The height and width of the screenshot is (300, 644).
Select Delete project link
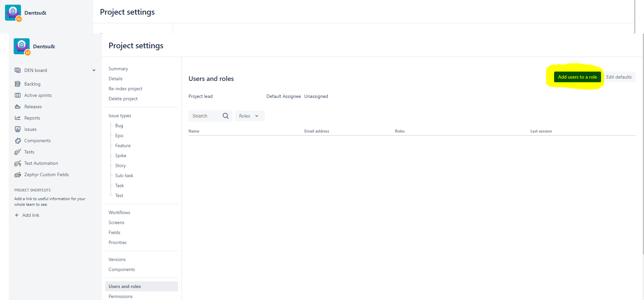pyautogui.click(x=123, y=99)
